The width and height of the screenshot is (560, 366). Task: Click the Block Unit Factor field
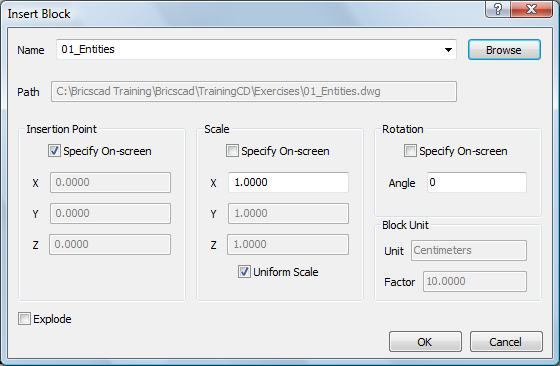point(475,281)
